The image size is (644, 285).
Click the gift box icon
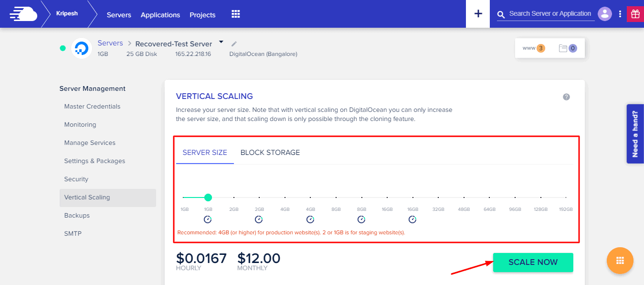(635, 14)
